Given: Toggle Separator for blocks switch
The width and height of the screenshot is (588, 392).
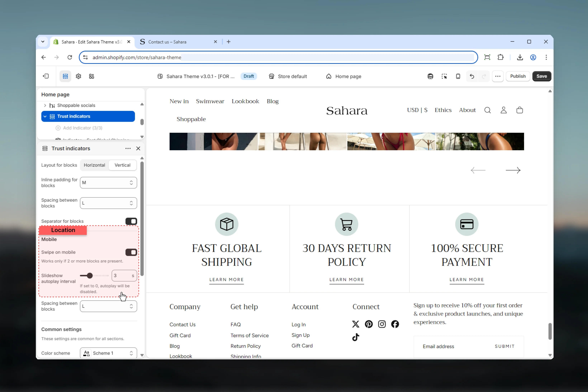Looking at the screenshot, I should 131,221.
